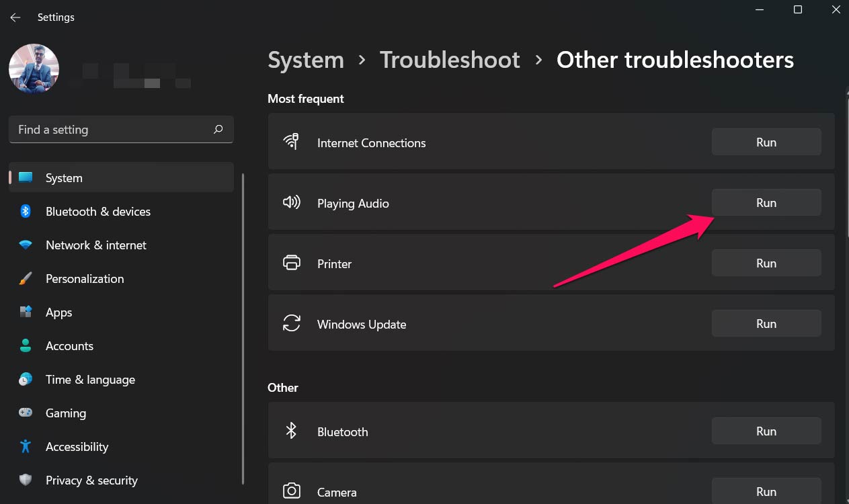Click the Internet Connections wifi icon
Screen dimensions: 849x504
(291, 141)
